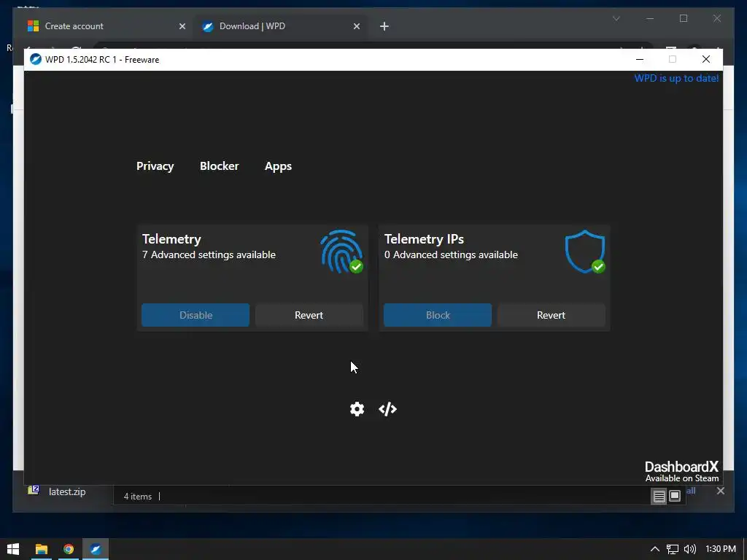
Task: Click the WPD taskbar icon
Action: coord(96,549)
